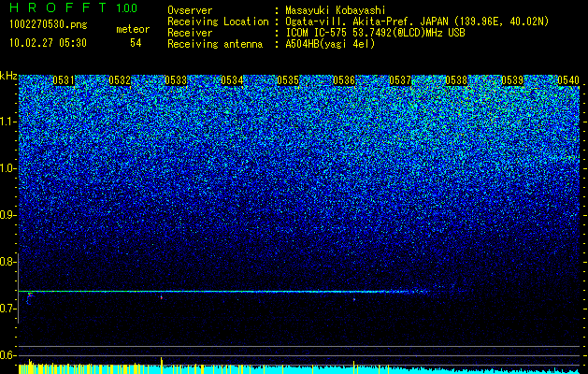This screenshot has height=374, width=588.
Task: Click the meteor echo spot past 0536
Action: point(353,299)
